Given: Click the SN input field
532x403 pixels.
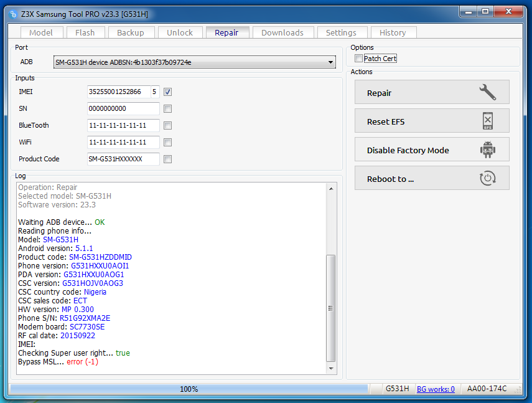Looking at the screenshot, I should 123,108.
